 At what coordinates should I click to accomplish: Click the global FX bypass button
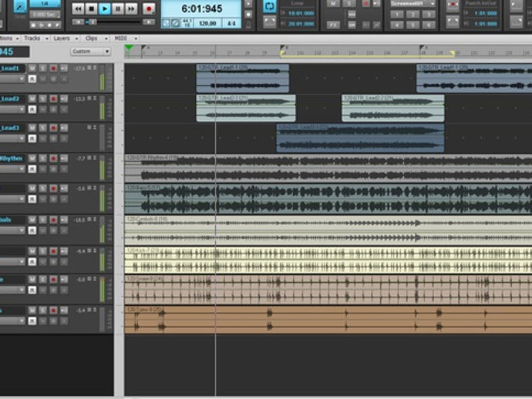[333, 25]
